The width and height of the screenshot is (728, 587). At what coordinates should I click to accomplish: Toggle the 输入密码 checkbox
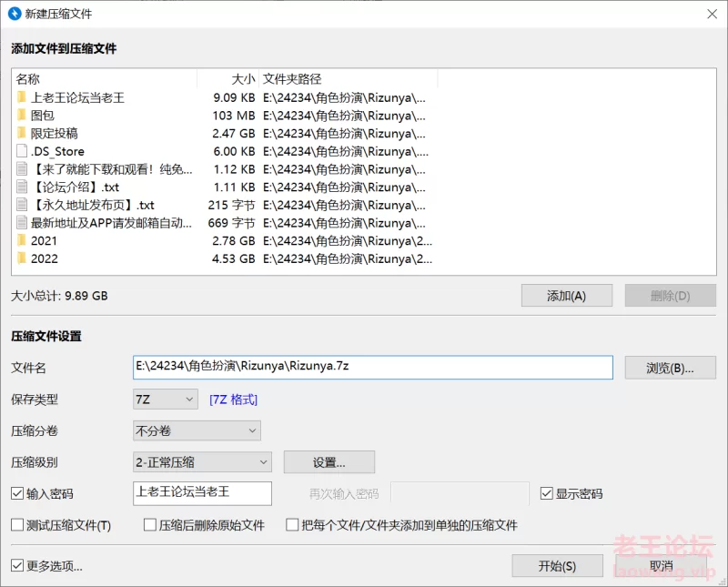coord(17,493)
